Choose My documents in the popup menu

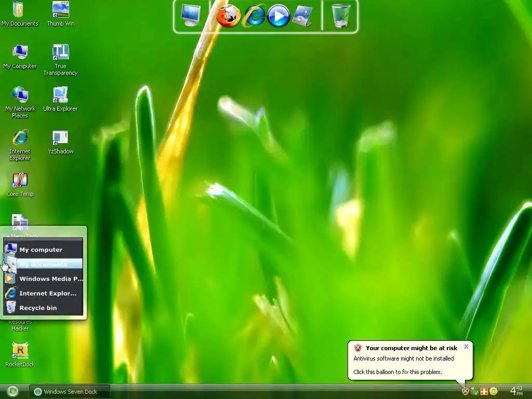pyautogui.click(x=43, y=264)
